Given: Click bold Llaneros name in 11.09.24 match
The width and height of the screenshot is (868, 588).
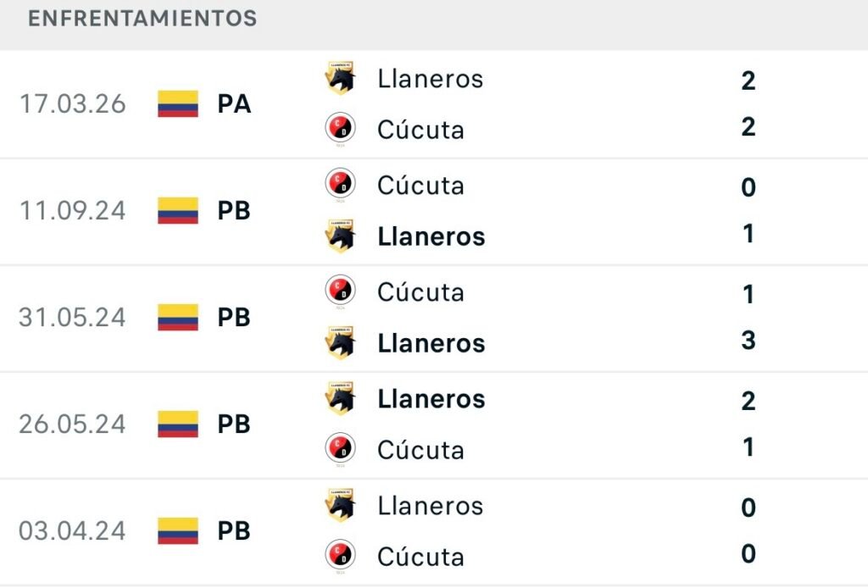Looking at the screenshot, I should tap(431, 236).
